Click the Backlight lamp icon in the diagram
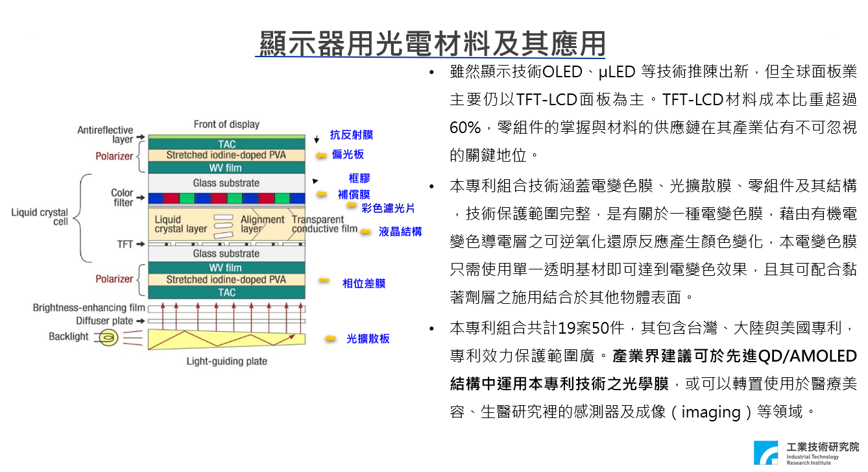The height and width of the screenshot is (472, 868). point(108,338)
